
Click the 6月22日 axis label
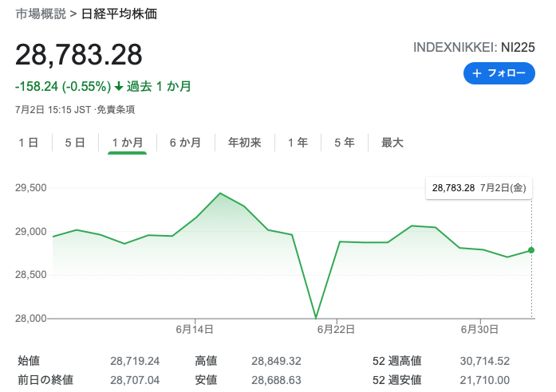336,330
